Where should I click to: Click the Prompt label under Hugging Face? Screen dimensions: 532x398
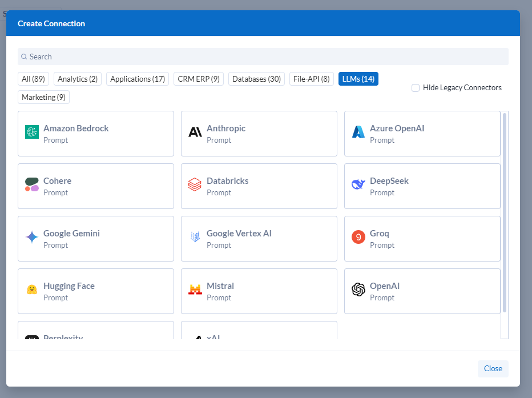pos(55,298)
